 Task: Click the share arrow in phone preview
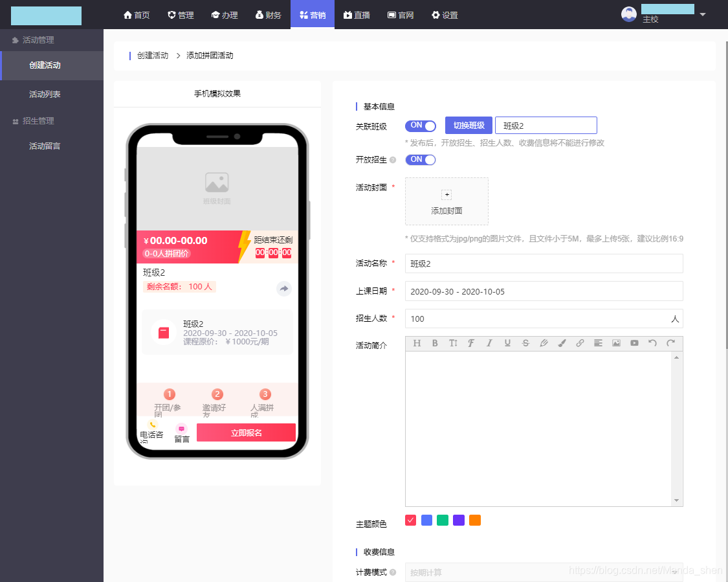tap(283, 289)
